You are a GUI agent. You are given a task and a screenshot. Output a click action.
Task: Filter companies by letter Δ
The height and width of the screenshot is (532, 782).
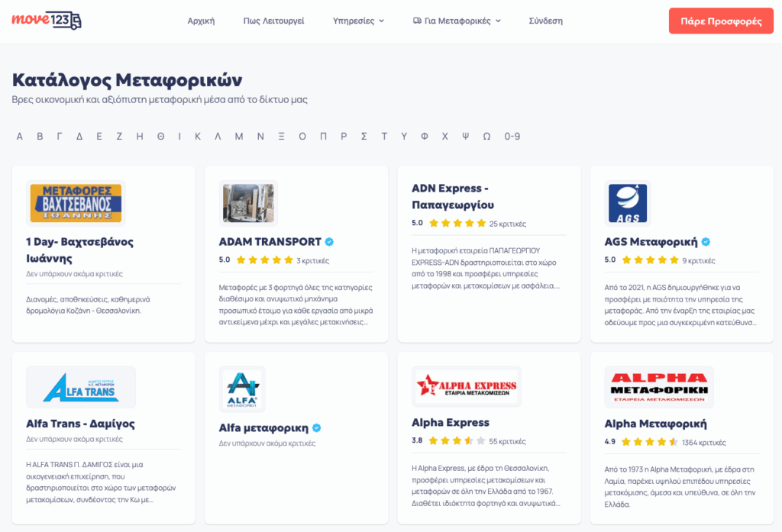click(x=79, y=136)
